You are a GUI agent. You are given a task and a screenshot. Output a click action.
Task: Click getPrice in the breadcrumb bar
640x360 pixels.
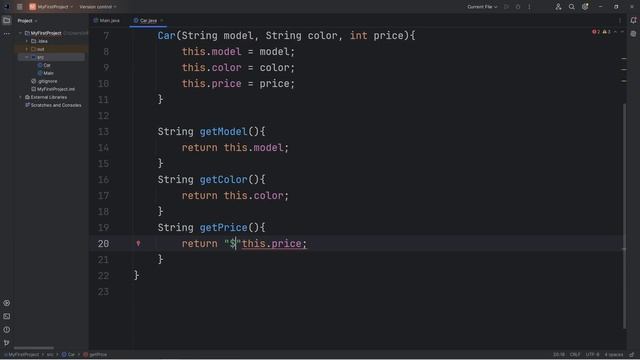tap(95, 355)
